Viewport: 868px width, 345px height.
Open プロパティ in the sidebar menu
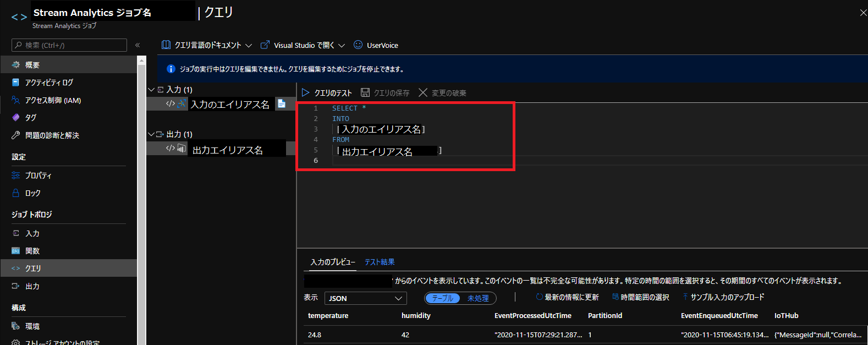coord(68,176)
